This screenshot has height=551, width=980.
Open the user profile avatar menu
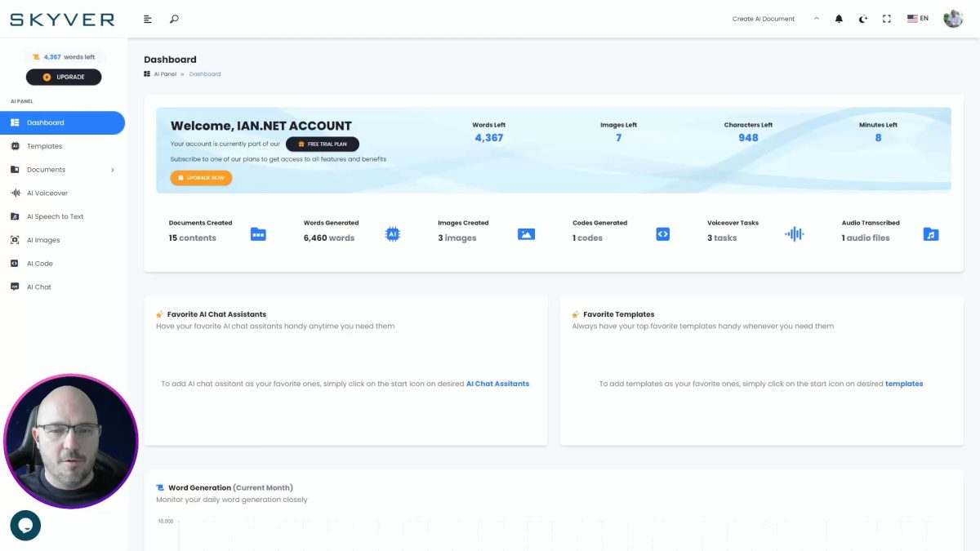[x=953, y=18]
